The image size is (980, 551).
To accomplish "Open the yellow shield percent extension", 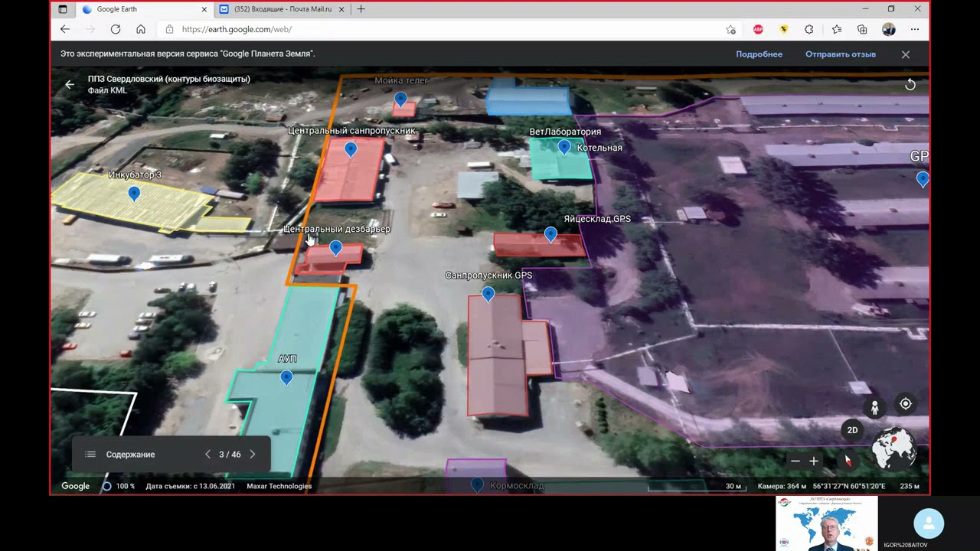I will coord(784,29).
